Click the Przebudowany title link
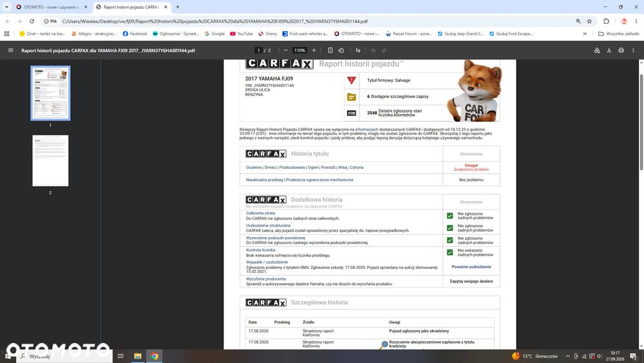 tap(292, 168)
